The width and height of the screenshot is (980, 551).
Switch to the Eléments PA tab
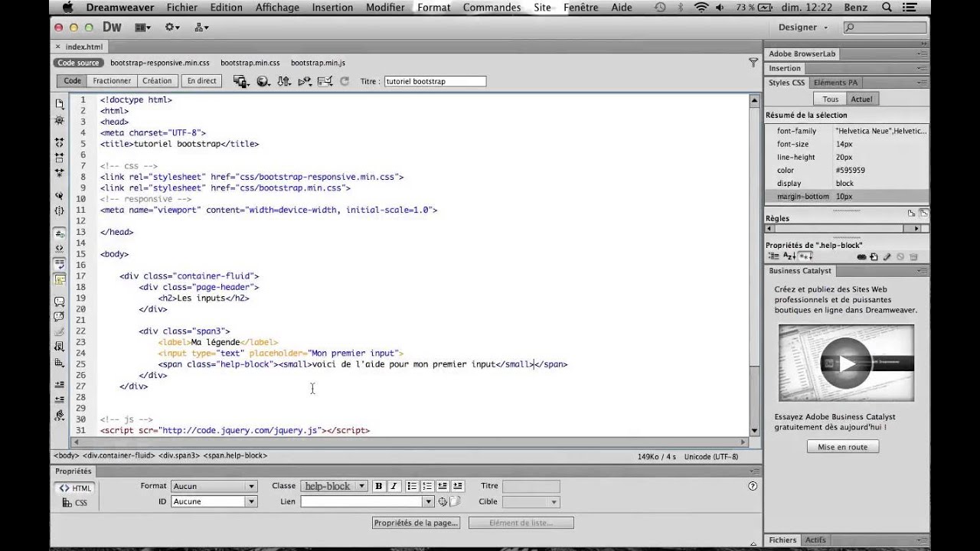coord(835,83)
